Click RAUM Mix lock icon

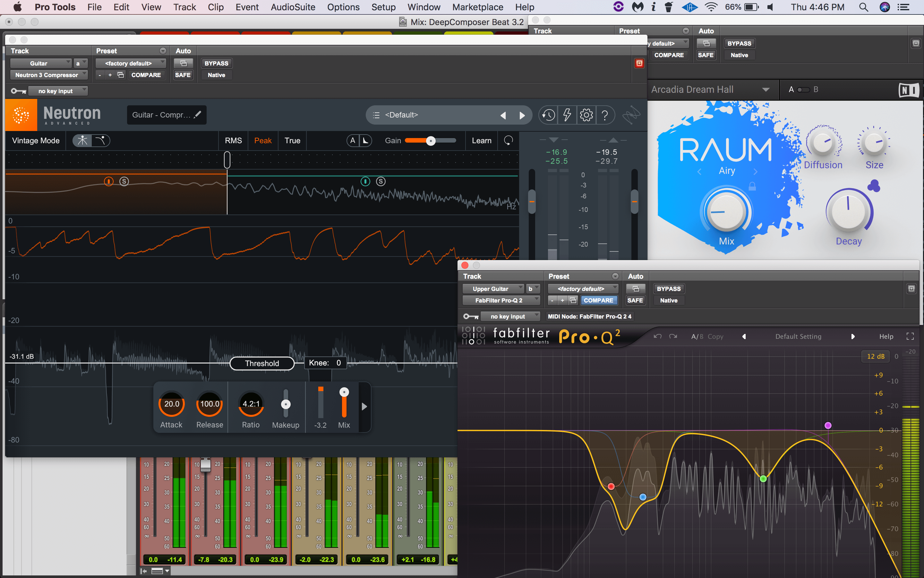(x=752, y=186)
